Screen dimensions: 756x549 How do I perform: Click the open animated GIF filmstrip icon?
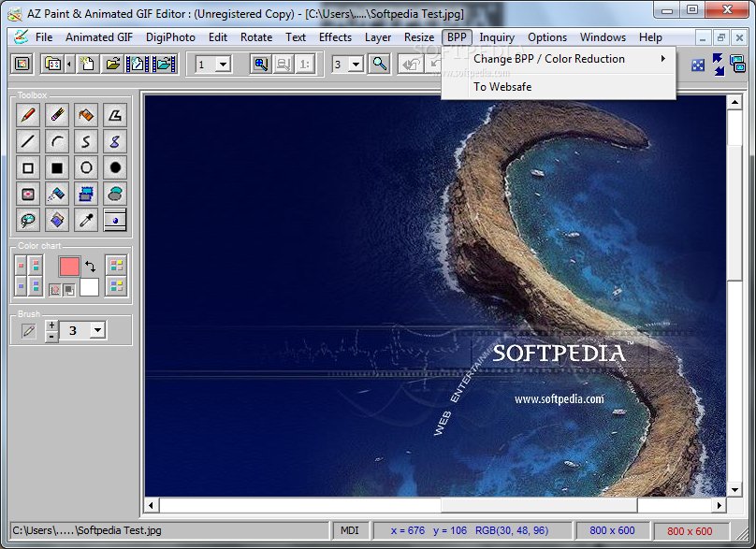[x=165, y=64]
